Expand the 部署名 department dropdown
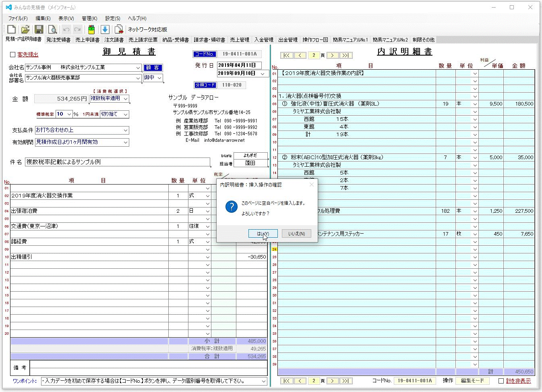This screenshot has height=392, width=542. point(138,78)
